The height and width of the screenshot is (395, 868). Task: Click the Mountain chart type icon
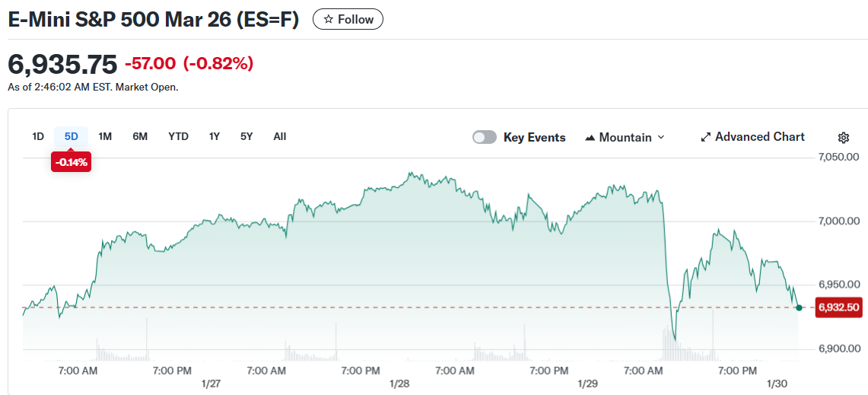tap(590, 138)
